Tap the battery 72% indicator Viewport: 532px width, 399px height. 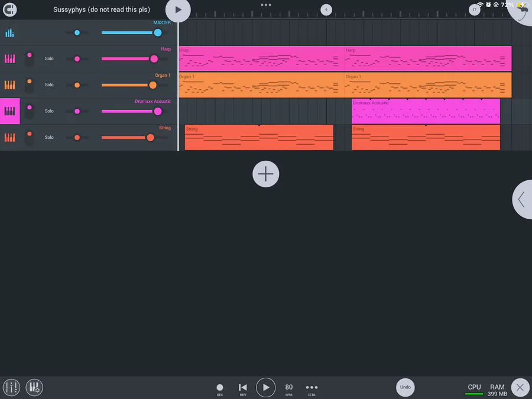514,5
